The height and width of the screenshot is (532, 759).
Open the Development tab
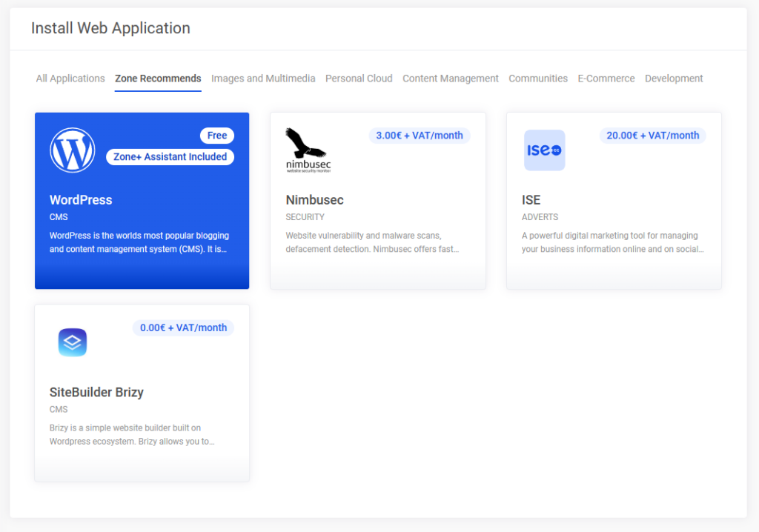click(x=673, y=78)
